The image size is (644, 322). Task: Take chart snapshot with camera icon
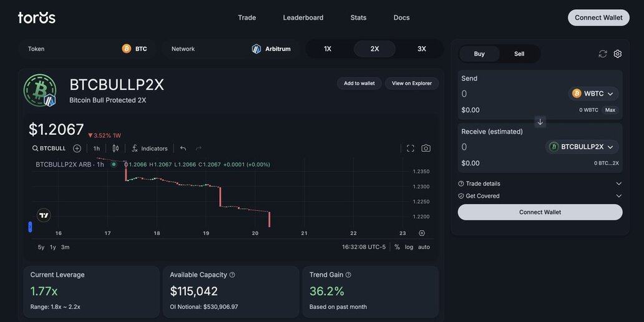click(x=426, y=149)
